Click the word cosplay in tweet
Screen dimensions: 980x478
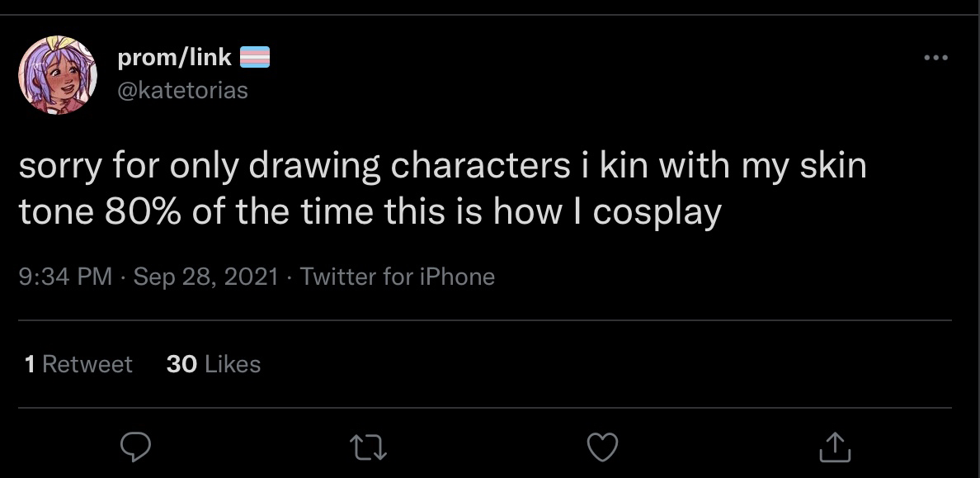pyautogui.click(x=657, y=213)
